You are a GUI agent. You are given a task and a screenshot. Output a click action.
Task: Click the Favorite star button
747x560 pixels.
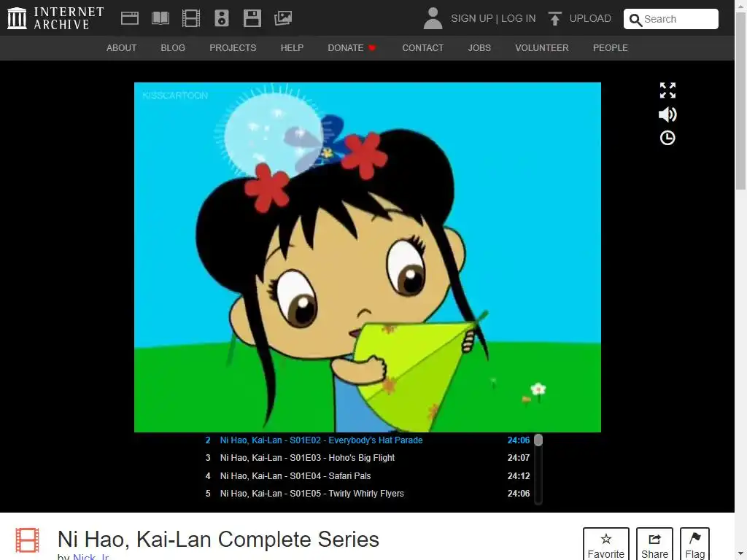(x=606, y=544)
